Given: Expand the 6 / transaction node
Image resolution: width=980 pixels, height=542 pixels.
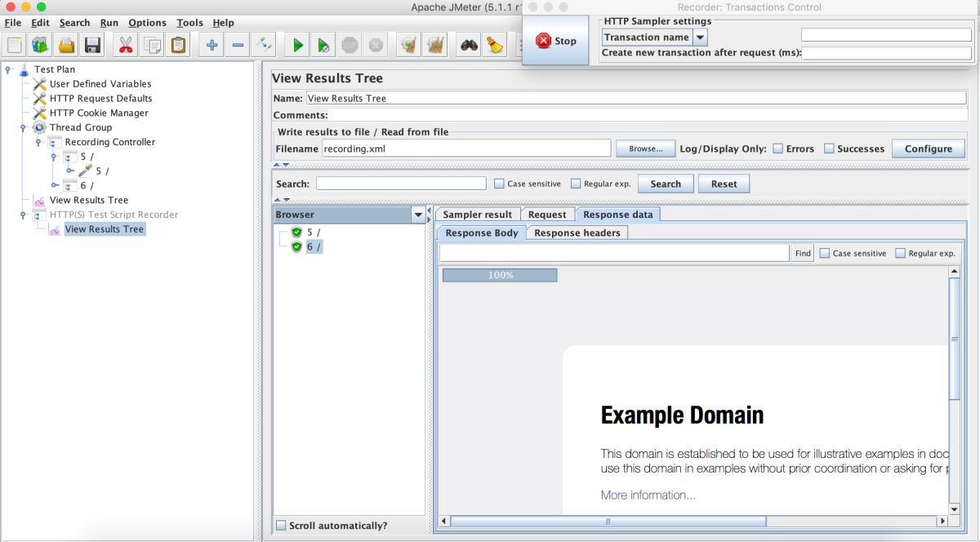Looking at the screenshot, I should (x=54, y=185).
